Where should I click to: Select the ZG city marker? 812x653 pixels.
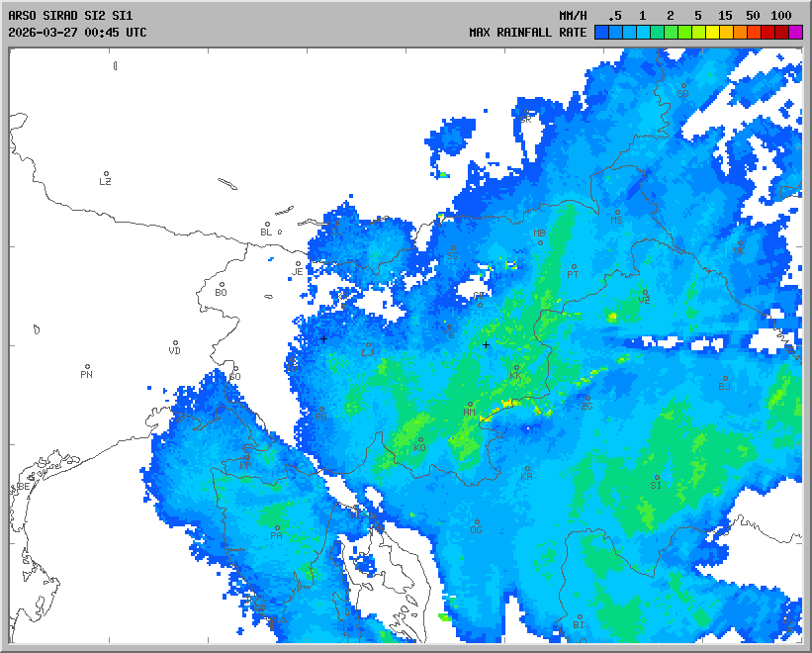[x=587, y=399]
